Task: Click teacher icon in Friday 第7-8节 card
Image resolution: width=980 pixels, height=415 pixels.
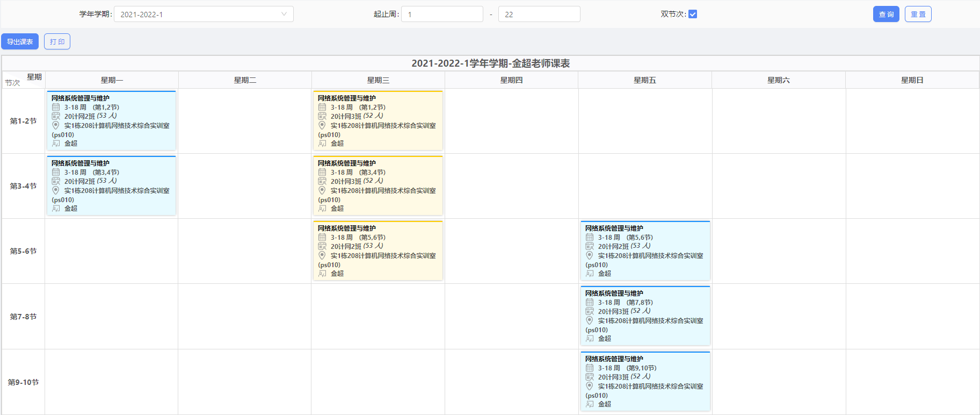Action: coord(590,339)
